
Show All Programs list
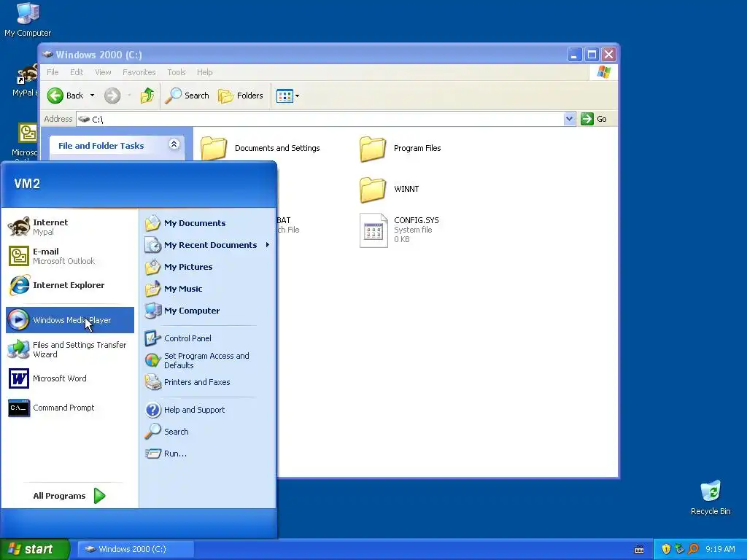coord(69,496)
